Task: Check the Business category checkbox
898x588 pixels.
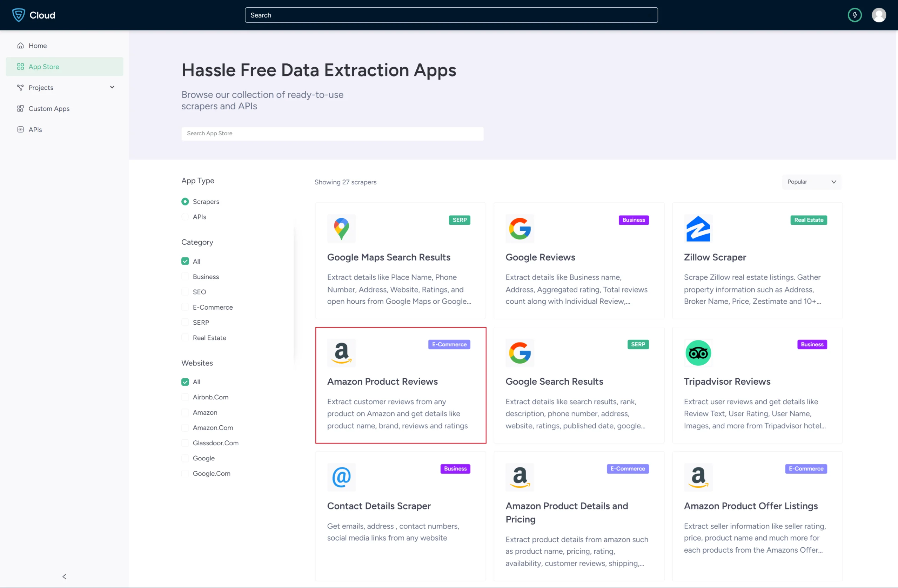Action: (x=185, y=276)
